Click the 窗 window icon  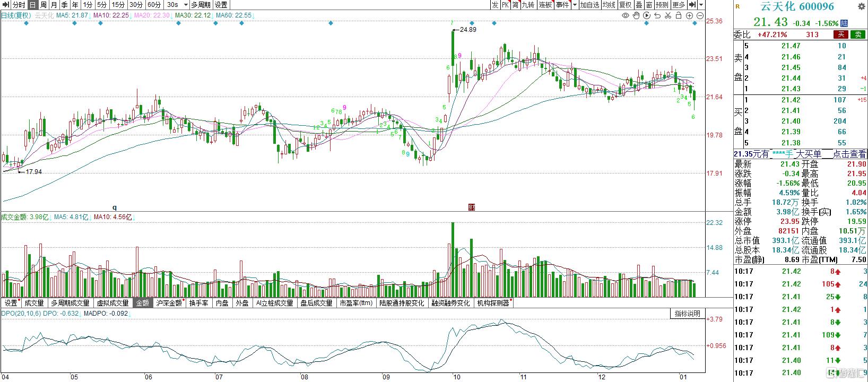click(x=649, y=5)
